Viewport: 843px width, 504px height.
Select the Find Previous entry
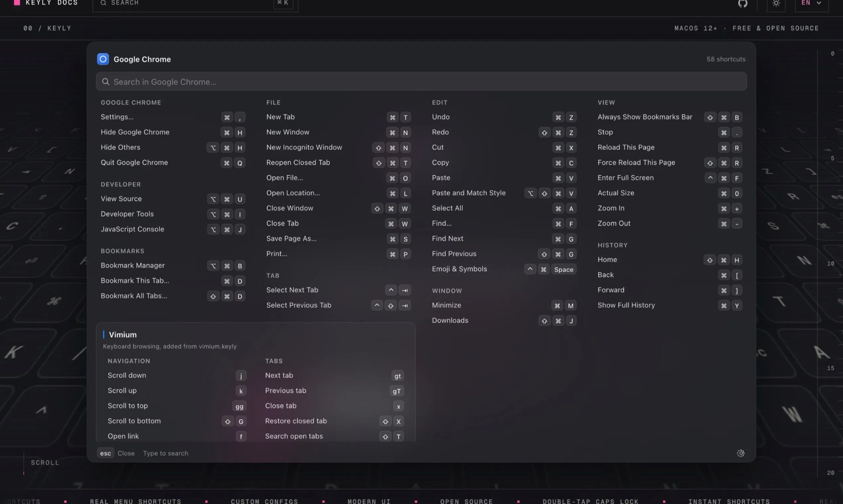coord(504,254)
